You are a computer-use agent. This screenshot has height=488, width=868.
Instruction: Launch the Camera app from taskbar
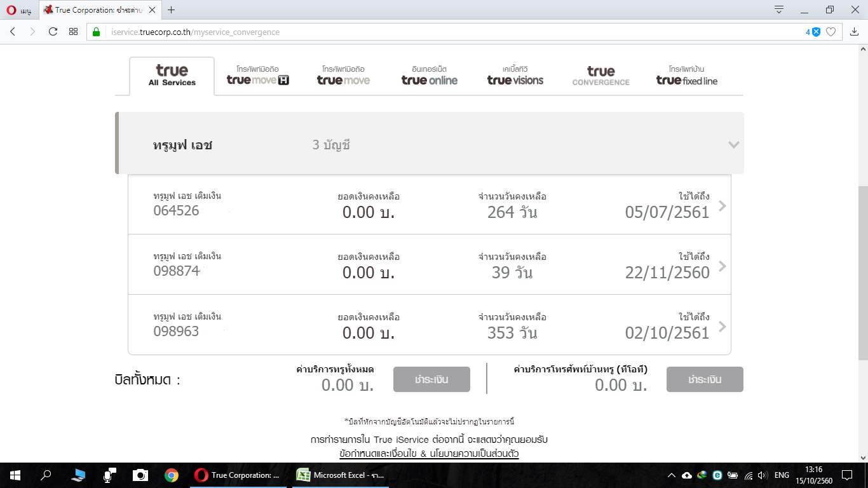(140, 475)
